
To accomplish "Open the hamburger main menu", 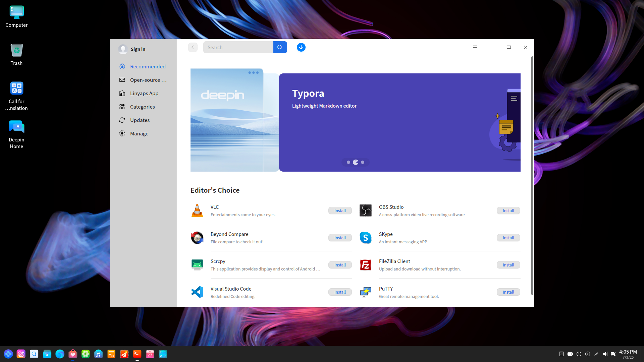I will [475, 47].
